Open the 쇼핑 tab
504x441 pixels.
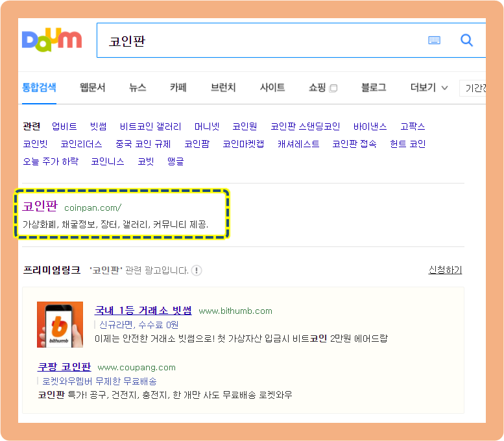(x=317, y=88)
